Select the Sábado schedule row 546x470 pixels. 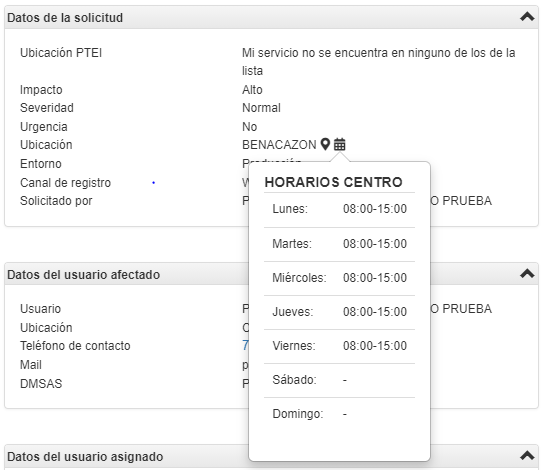point(340,380)
